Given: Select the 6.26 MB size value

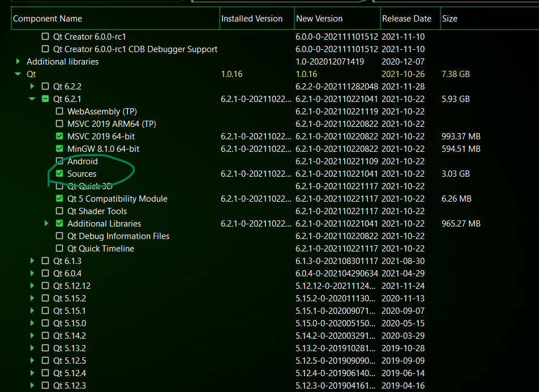Looking at the screenshot, I should (x=456, y=199).
